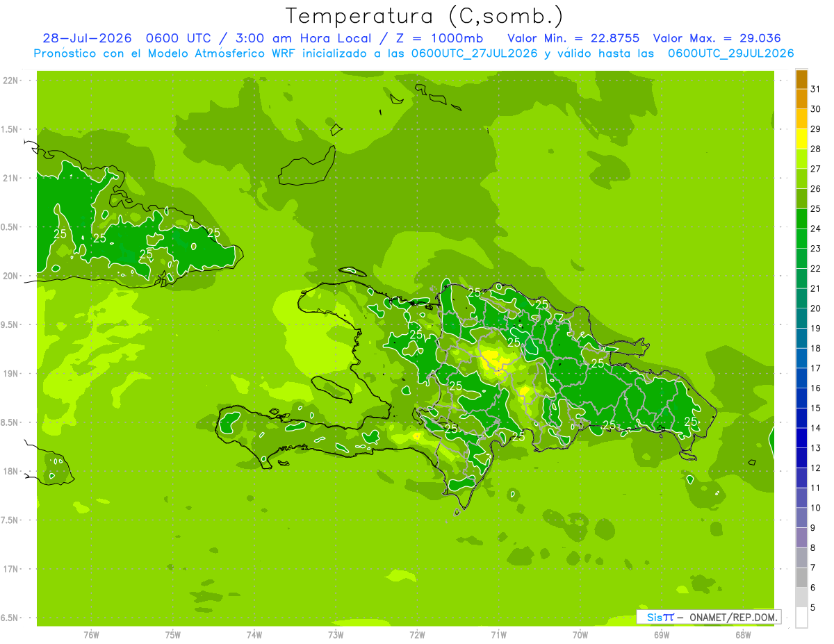834x644 pixels.
Task: Click the Temperatura (C,somb.) title
Action: (424, 16)
